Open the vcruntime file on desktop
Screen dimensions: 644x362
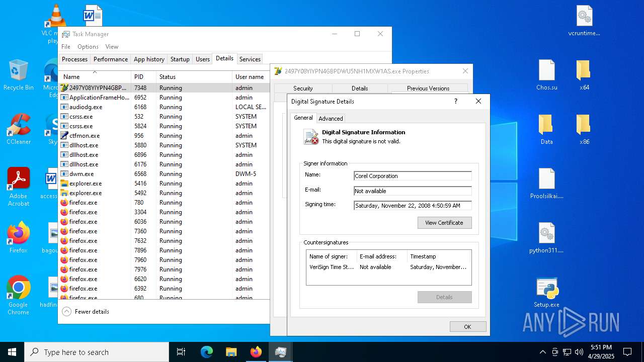tap(584, 21)
